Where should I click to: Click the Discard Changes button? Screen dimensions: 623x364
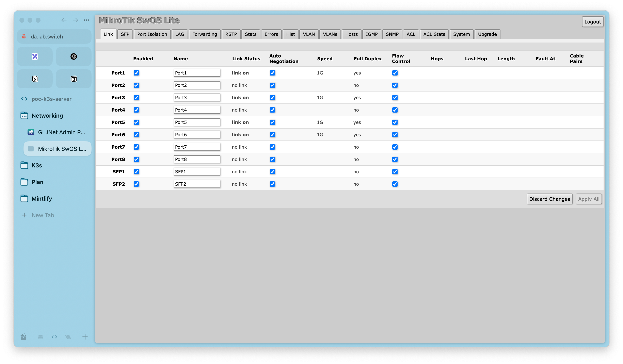pyautogui.click(x=549, y=199)
